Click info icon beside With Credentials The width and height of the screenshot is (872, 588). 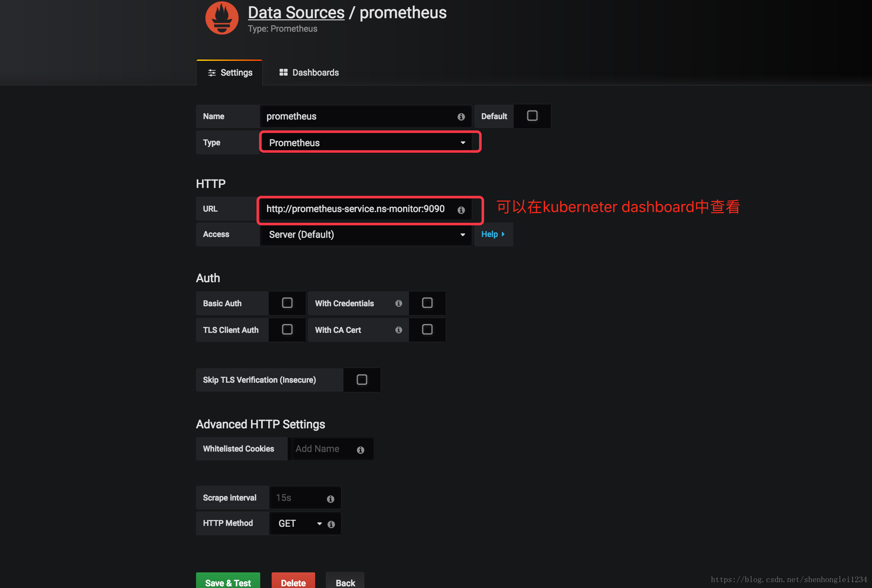(398, 303)
